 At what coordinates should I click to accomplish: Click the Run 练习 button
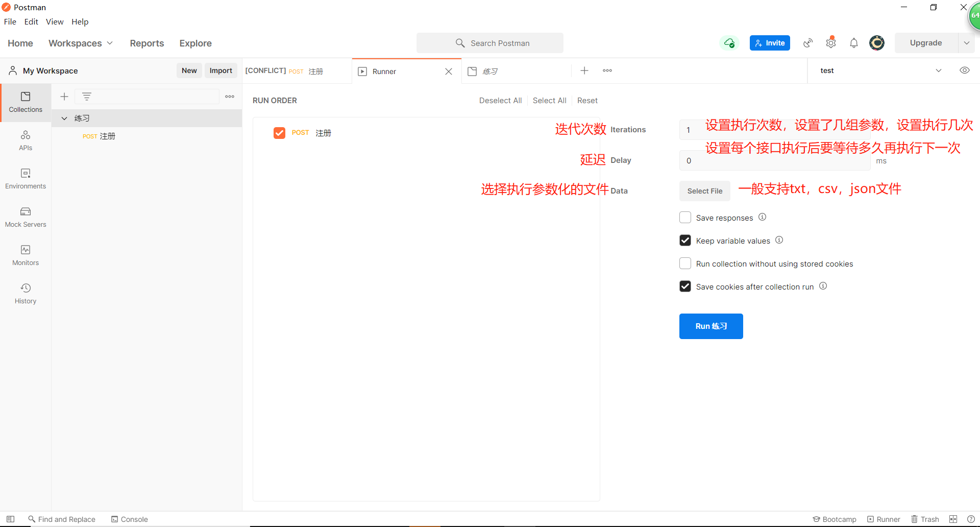click(711, 326)
